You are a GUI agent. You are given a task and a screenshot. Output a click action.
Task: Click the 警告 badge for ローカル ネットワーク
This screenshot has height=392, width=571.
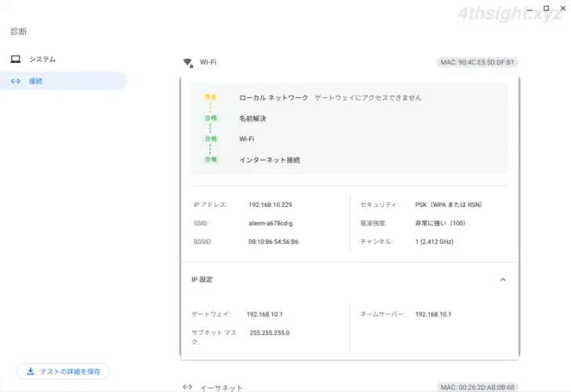point(211,97)
